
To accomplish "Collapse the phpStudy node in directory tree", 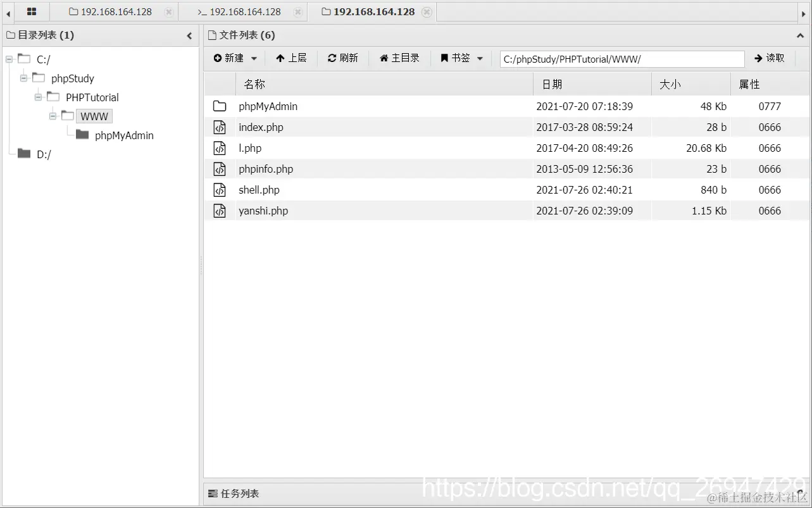I will pyautogui.click(x=23, y=78).
